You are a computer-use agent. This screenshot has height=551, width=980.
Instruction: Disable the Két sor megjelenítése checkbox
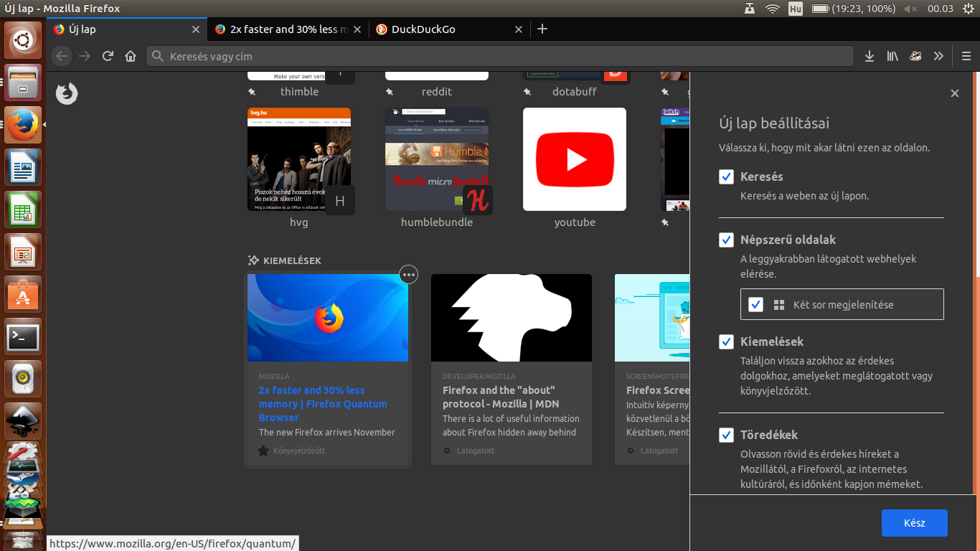click(x=755, y=305)
